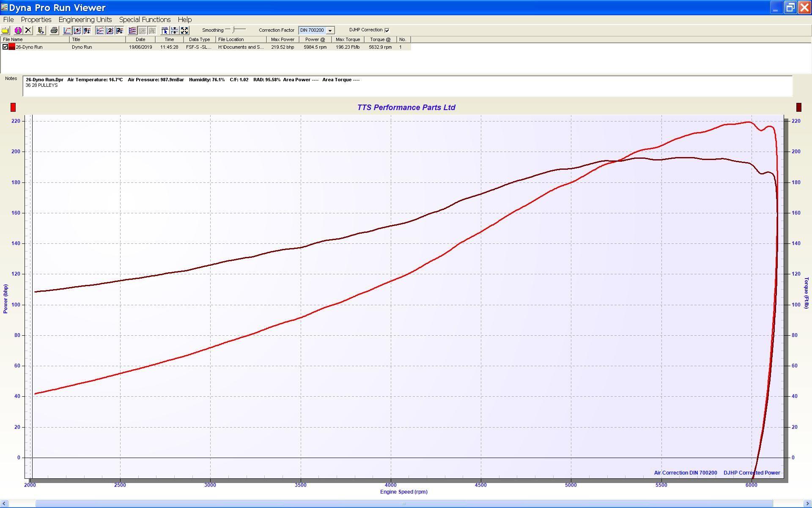Click the open file folder icon

click(5, 30)
